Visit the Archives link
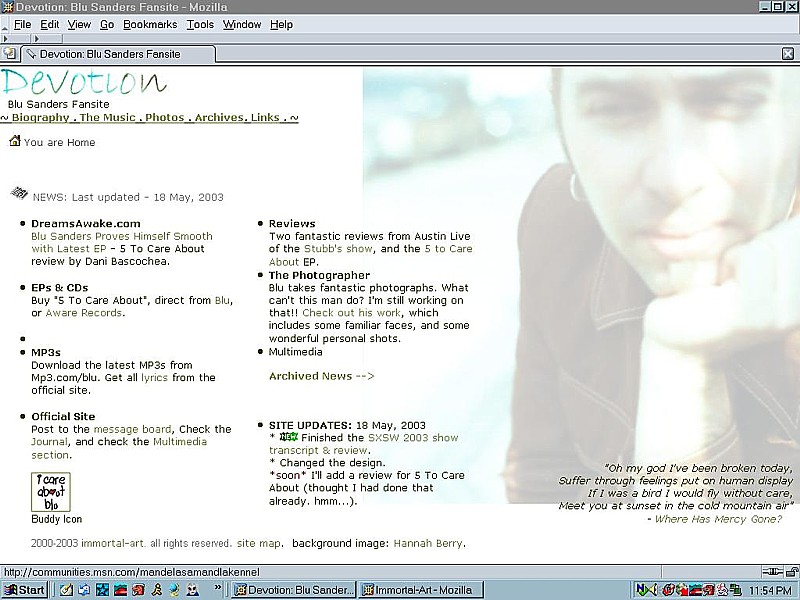800x600 pixels. pos(219,117)
